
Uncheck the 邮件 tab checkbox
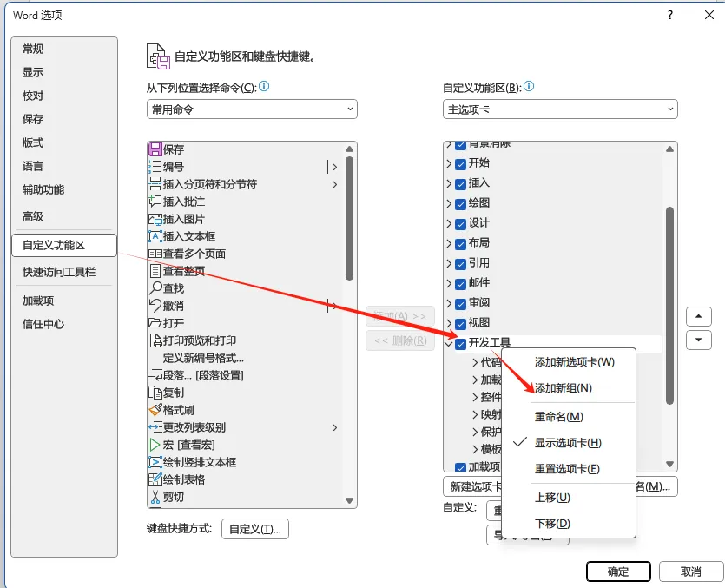[x=460, y=284]
